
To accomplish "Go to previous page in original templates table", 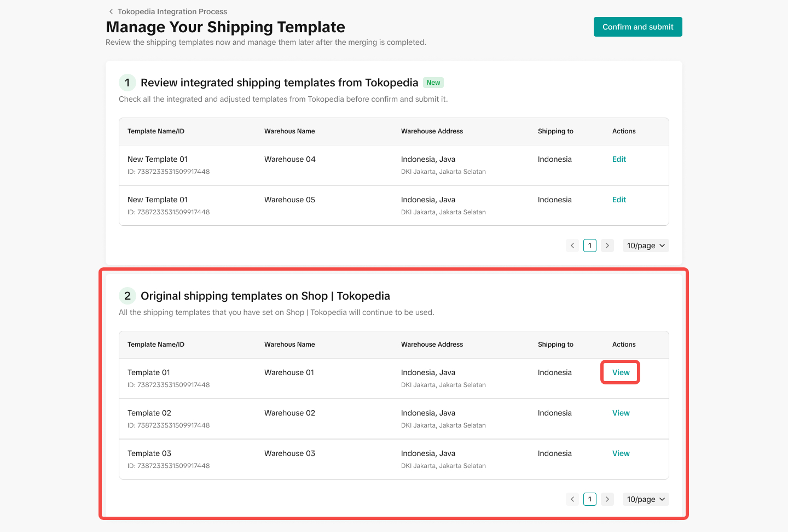I will click(572, 499).
